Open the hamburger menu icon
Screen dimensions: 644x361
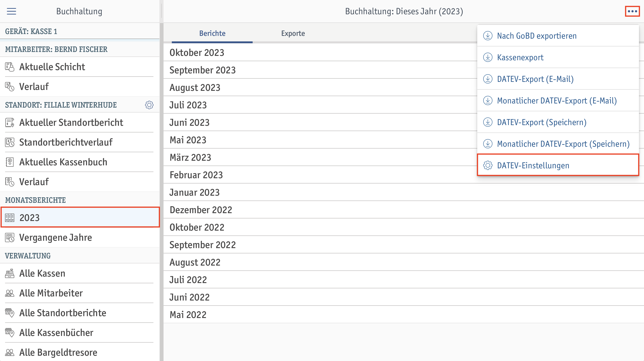pyautogui.click(x=11, y=11)
